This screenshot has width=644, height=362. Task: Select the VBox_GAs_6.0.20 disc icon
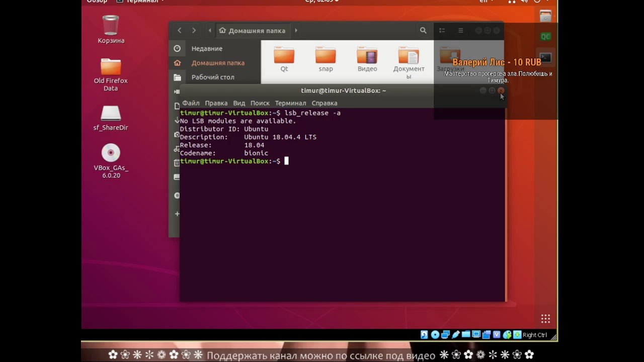coord(111,161)
